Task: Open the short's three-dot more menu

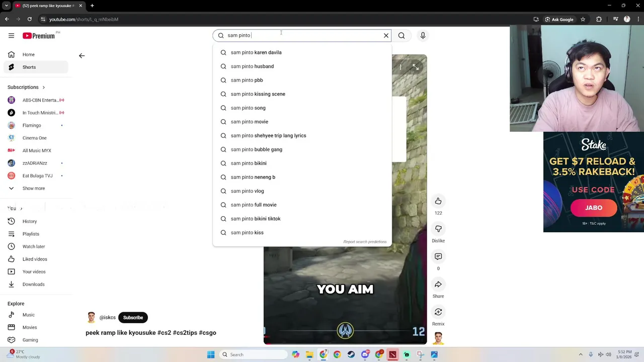Action: click(400, 67)
